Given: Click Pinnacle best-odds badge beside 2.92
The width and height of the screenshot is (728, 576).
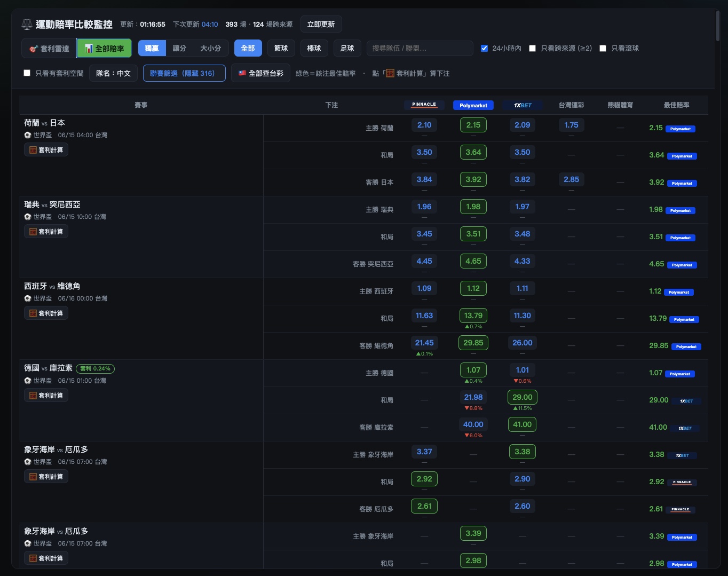Looking at the screenshot, I should point(682,483).
